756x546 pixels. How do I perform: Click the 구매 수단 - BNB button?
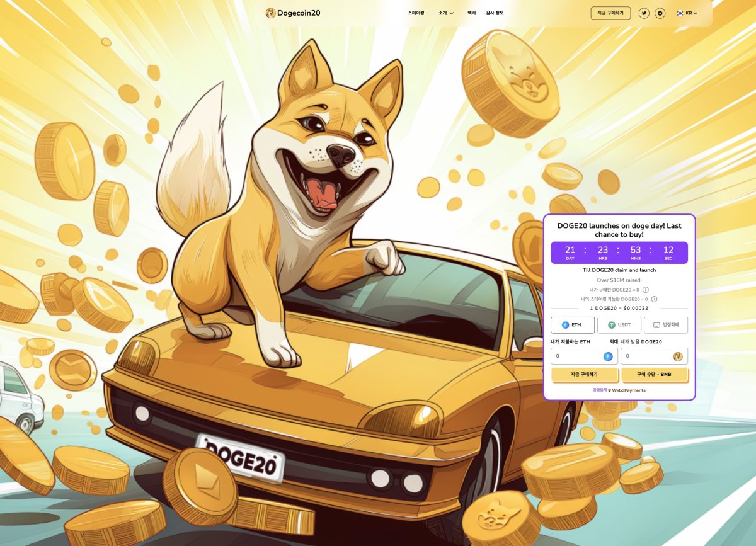coord(654,375)
